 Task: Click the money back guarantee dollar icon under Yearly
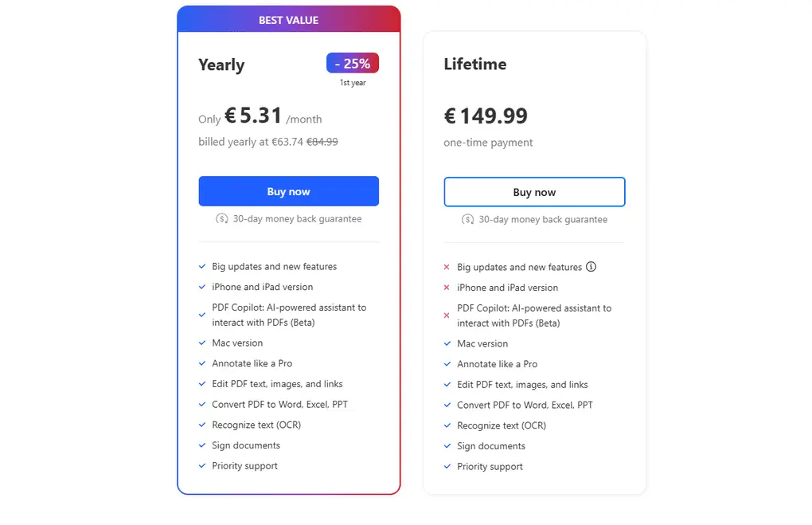[222, 217]
